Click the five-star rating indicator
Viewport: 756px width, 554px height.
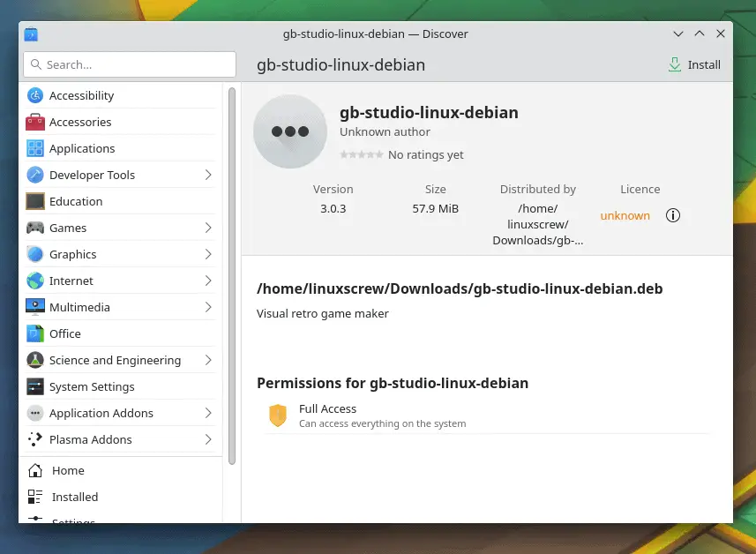click(362, 154)
